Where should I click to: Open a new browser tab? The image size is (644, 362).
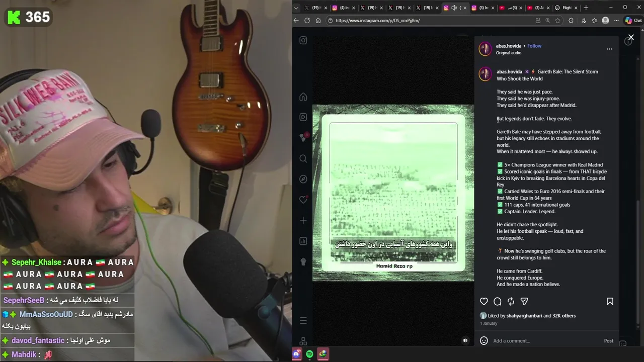(x=586, y=8)
